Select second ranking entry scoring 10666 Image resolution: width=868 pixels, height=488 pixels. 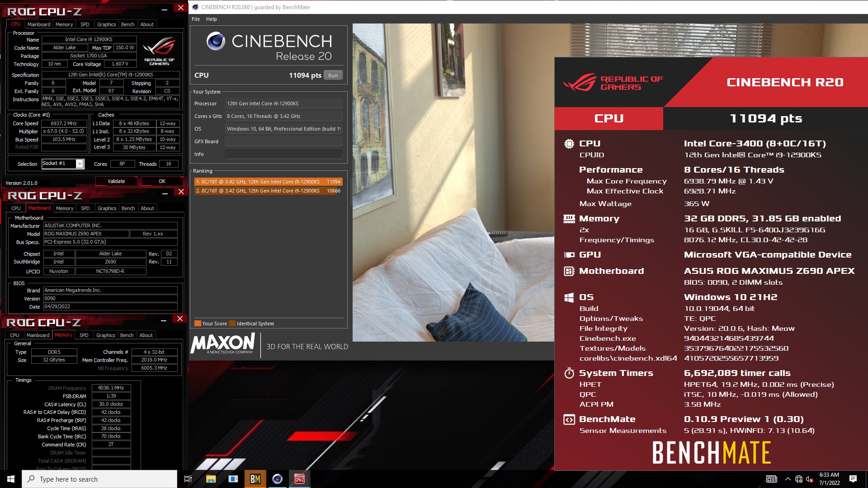(x=268, y=191)
